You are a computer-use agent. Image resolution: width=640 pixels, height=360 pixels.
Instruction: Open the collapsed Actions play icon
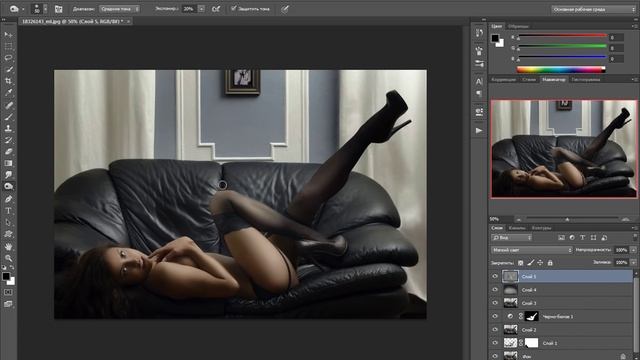[x=479, y=131]
